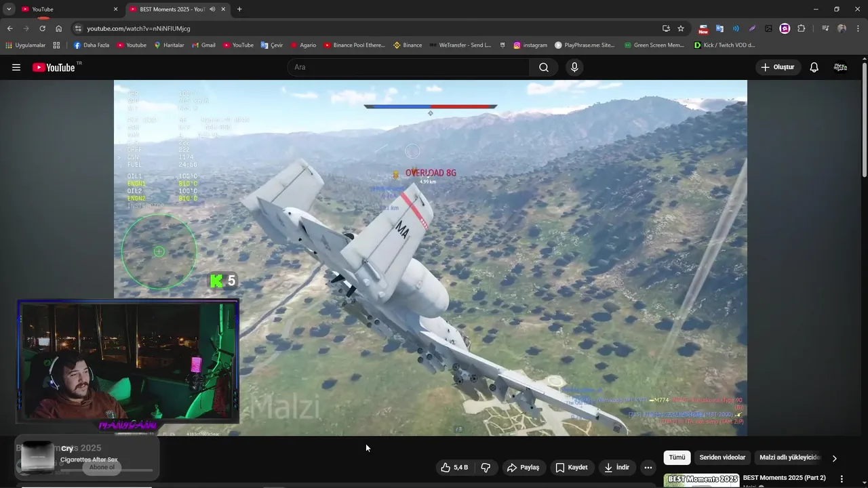
Task: Open the Gmail bookmark
Action: (x=203, y=45)
